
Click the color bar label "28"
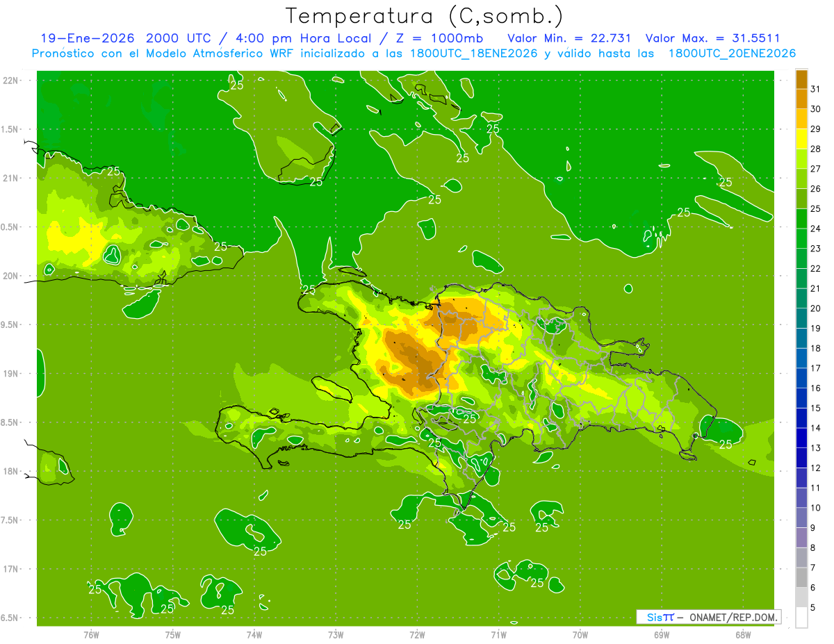(815, 149)
